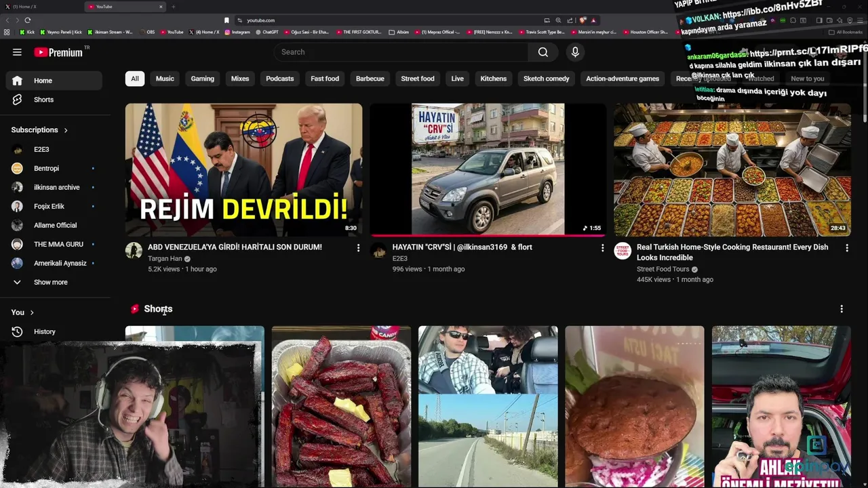Image resolution: width=868 pixels, height=488 pixels.
Task: Open Shorts shelf options menu
Action: tap(842, 309)
